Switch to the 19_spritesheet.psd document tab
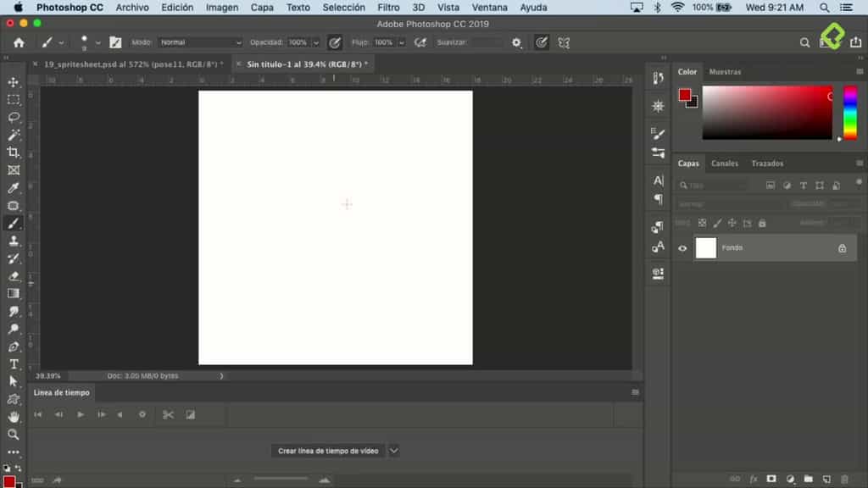 point(134,64)
